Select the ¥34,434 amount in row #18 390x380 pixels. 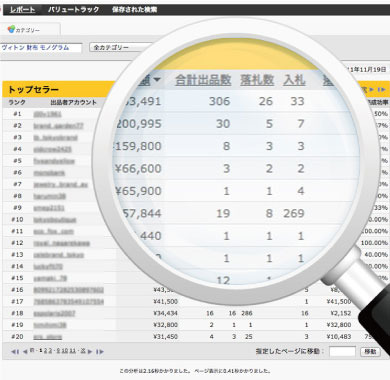(165, 313)
